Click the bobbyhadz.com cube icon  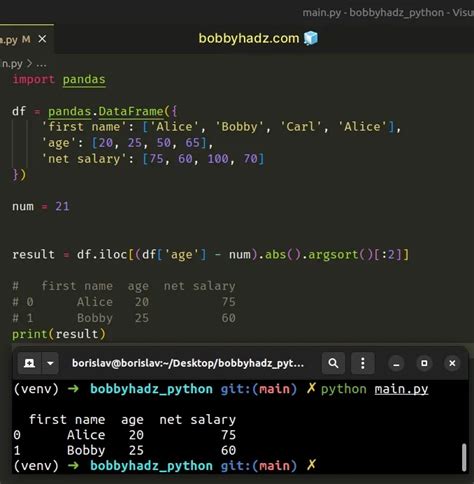[311, 38]
